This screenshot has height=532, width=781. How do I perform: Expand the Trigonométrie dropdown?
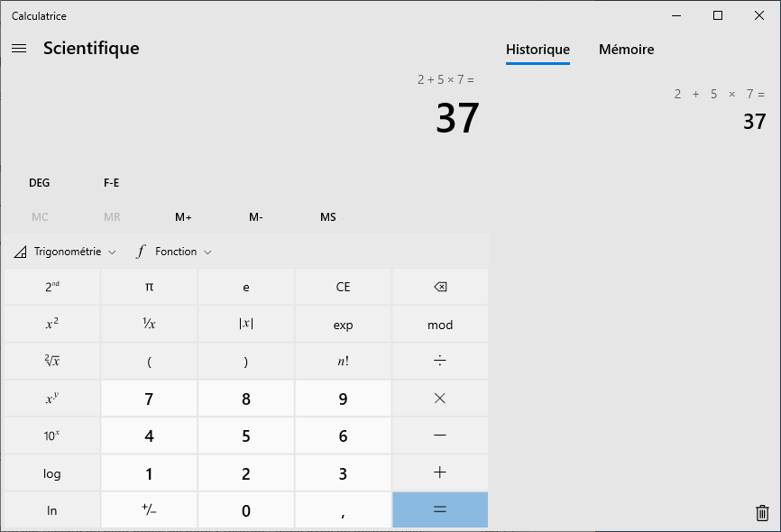(x=65, y=252)
